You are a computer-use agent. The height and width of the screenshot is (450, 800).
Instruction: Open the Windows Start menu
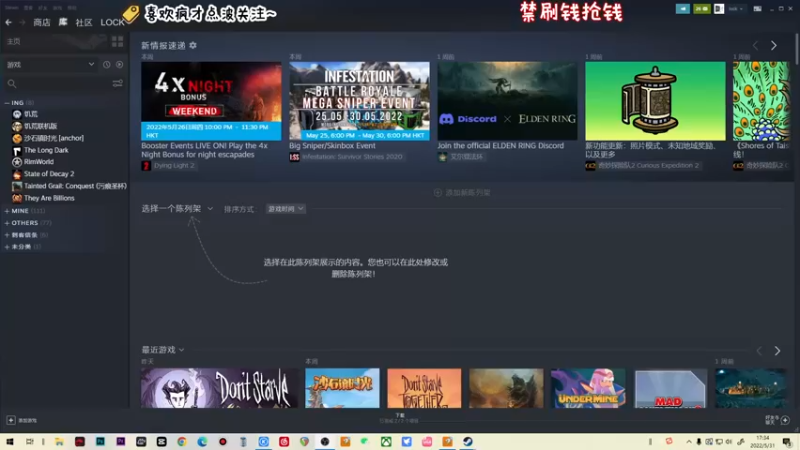10,441
